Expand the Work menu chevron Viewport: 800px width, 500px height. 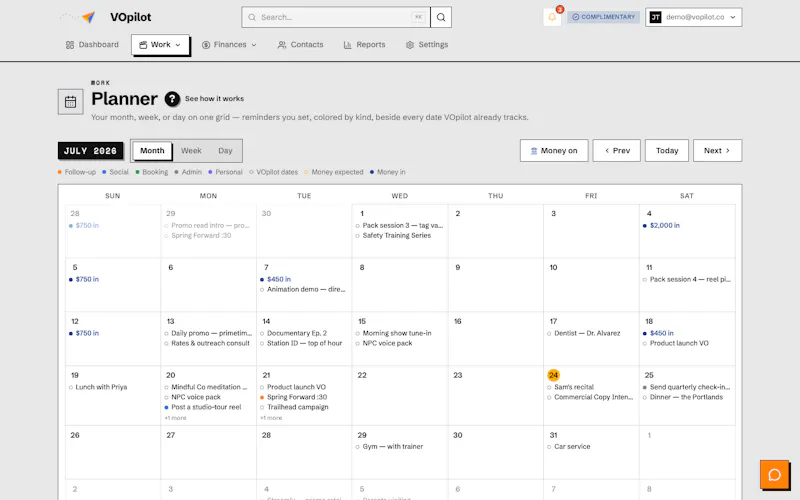pyautogui.click(x=178, y=45)
